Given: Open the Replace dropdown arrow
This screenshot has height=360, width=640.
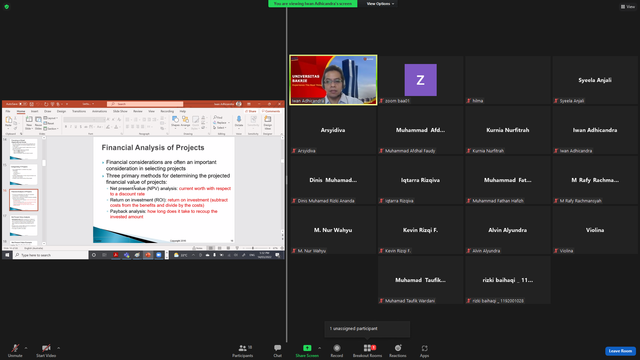Looking at the screenshot, I should (229, 122).
